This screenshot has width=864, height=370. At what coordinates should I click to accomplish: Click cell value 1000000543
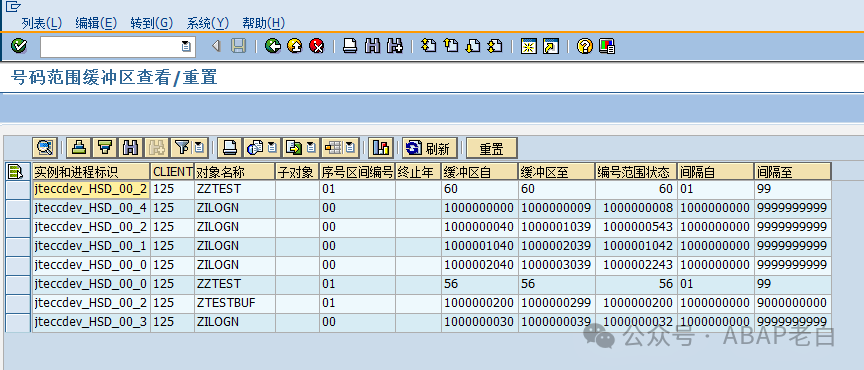point(636,227)
